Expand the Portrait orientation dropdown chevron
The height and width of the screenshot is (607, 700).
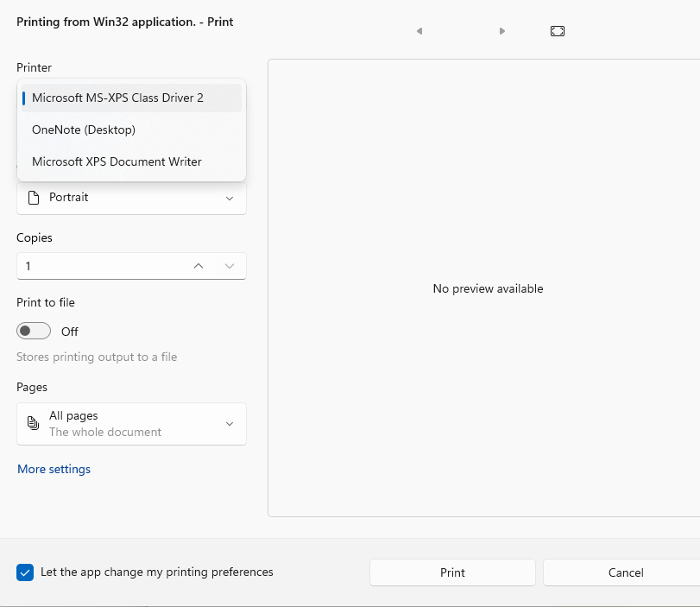[x=230, y=198]
